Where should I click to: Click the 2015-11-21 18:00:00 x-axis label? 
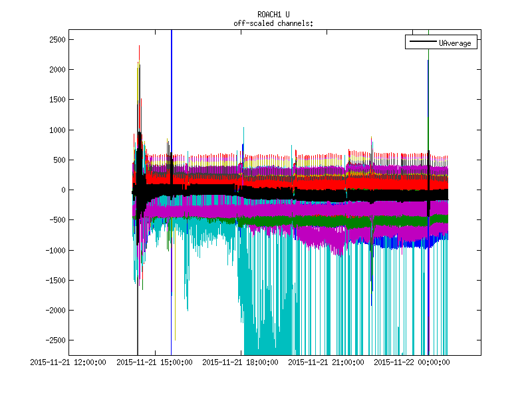tap(240, 362)
